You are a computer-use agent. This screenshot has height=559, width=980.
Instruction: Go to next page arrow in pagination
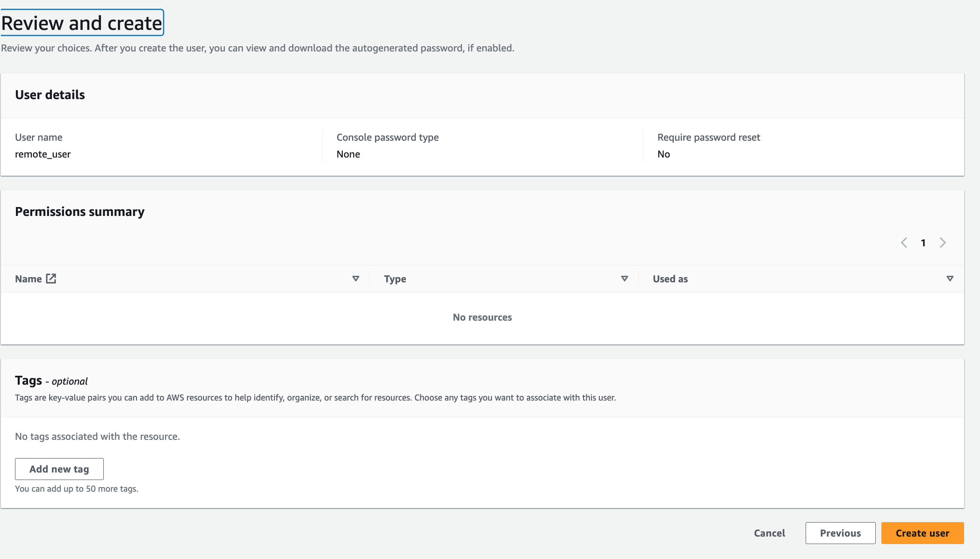[943, 243]
